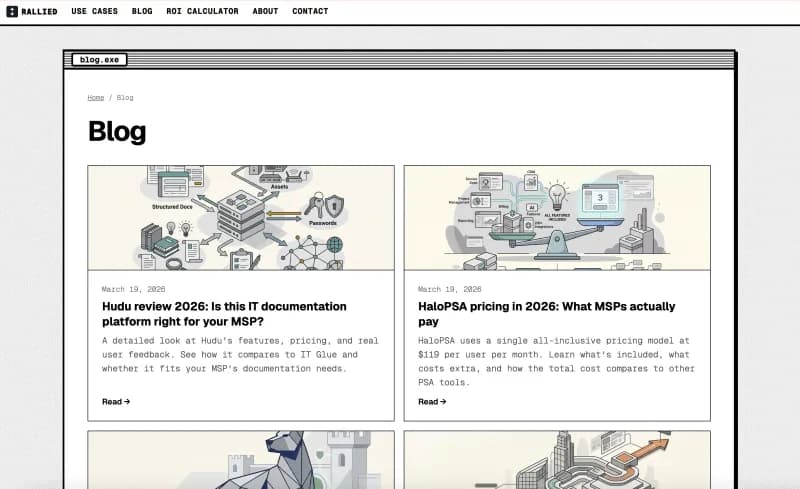Open the Contact page
Viewport: 800px width, 489px height.
click(310, 11)
